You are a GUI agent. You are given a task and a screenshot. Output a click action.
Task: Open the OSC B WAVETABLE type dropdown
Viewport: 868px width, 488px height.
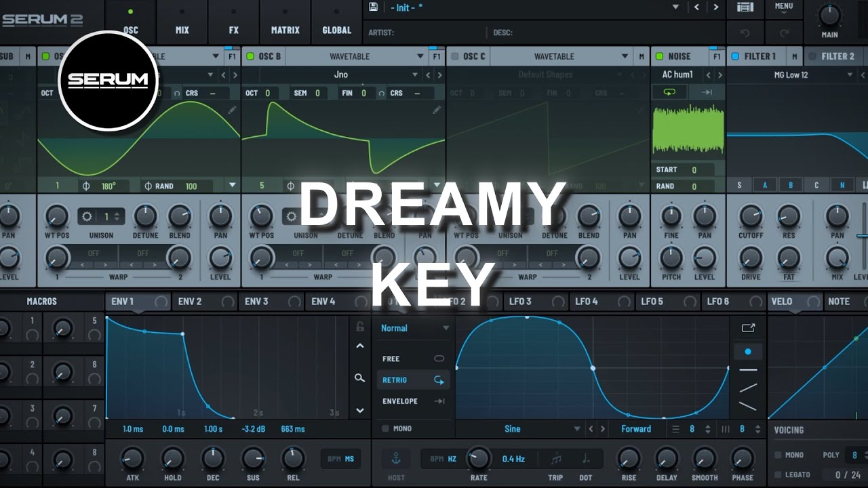pyautogui.click(x=357, y=56)
